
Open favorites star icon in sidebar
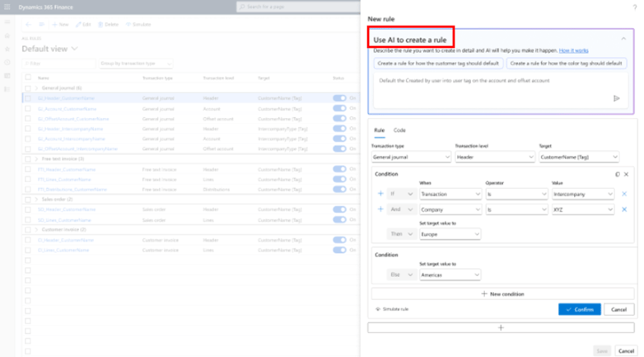(x=7, y=49)
